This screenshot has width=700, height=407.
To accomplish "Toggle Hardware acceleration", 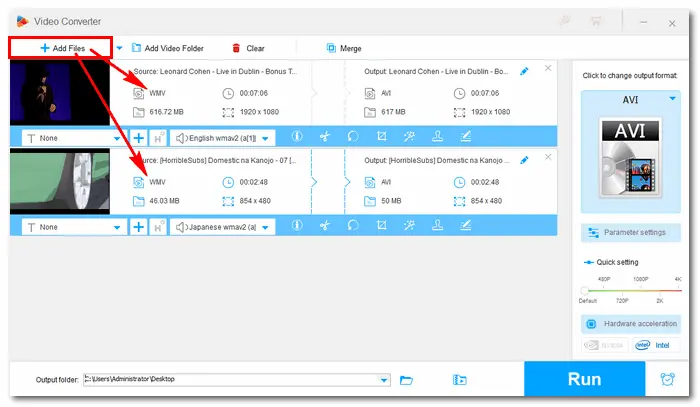I will pos(631,324).
